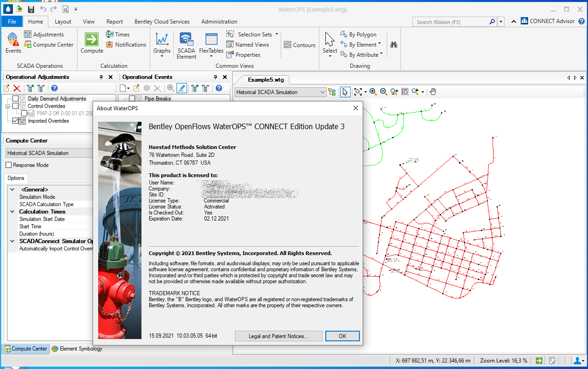The width and height of the screenshot is (588, 369).
Task: Click the Redo arrow in quick access bar
Action: click(x=54, y=9)
